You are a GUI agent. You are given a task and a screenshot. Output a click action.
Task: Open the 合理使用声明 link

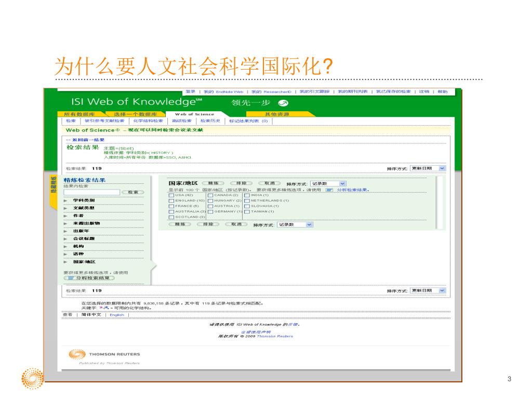pos(256,332)
